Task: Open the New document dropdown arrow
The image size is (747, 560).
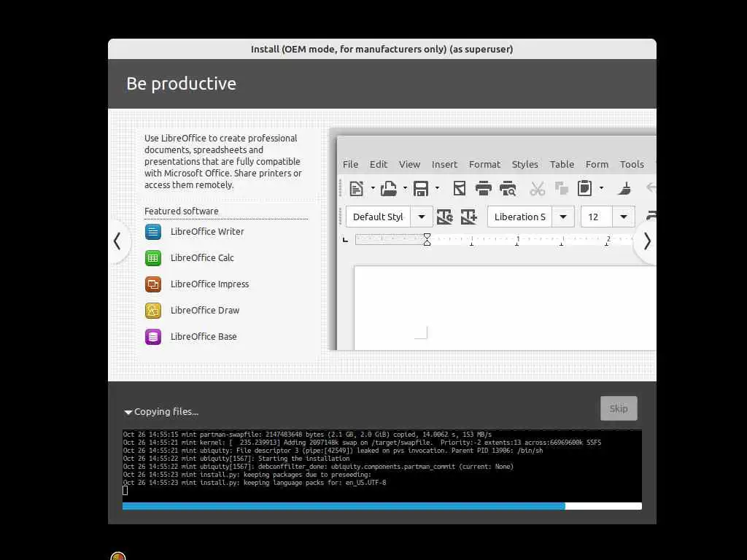Action: click(x=373, y=188)
